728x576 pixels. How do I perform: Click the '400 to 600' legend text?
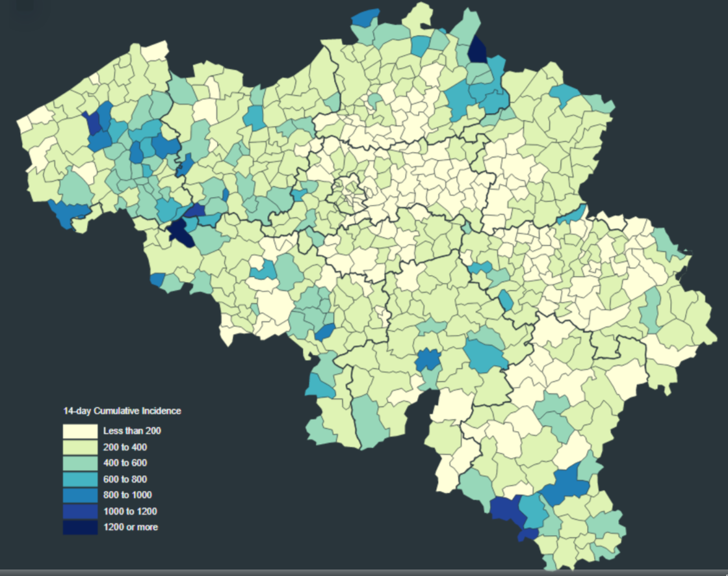click(125, 463)
